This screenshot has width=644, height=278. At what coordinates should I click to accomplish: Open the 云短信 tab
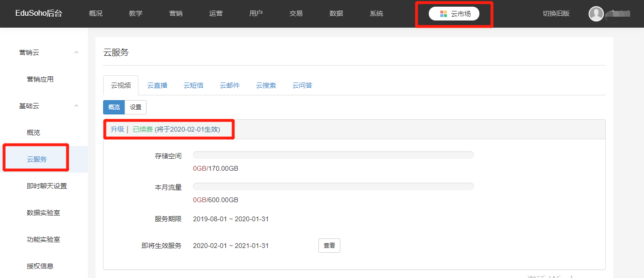[x=193, y=86]
